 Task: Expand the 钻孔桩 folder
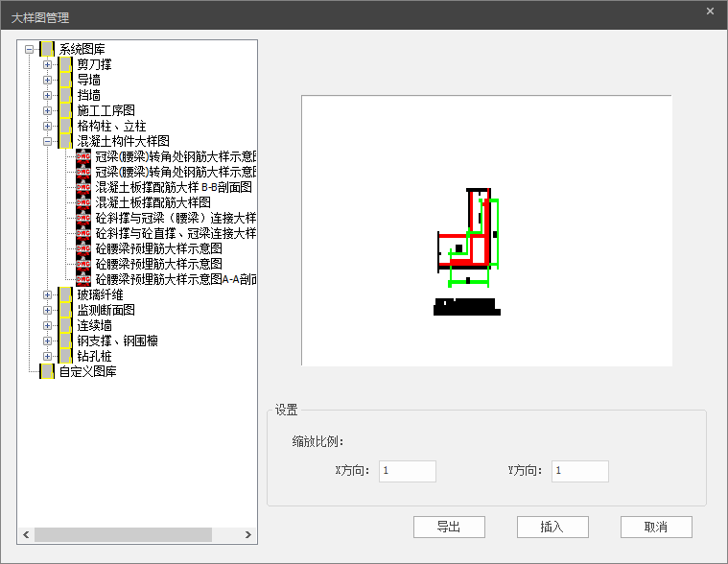tap(47, 356)
